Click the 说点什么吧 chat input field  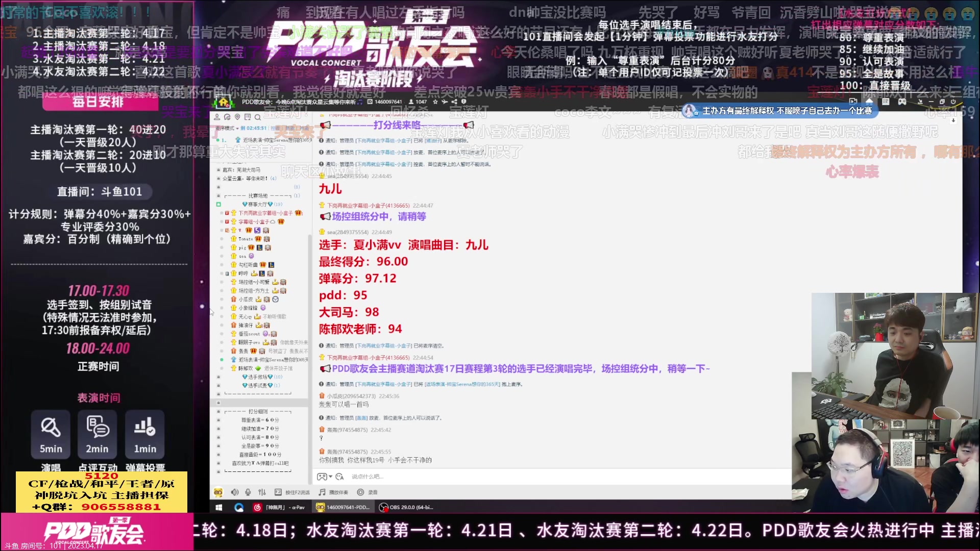click(x=551, y=477)
